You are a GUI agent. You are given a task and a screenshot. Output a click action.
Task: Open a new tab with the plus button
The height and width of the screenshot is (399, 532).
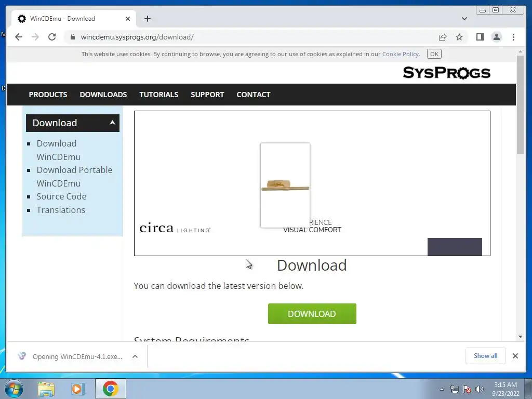(147, 19)
